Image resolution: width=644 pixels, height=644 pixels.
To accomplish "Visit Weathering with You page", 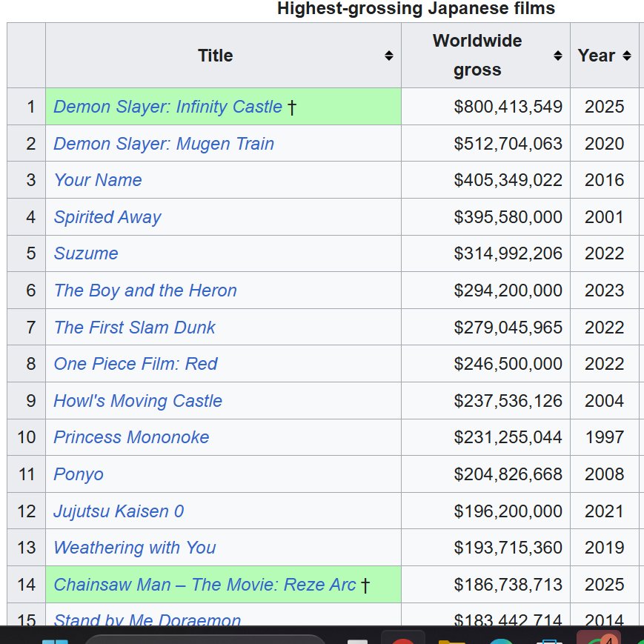I will [135, 548].
